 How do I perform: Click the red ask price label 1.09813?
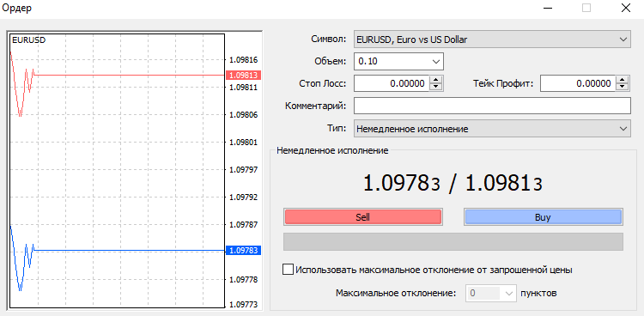(x=244, y=76)
